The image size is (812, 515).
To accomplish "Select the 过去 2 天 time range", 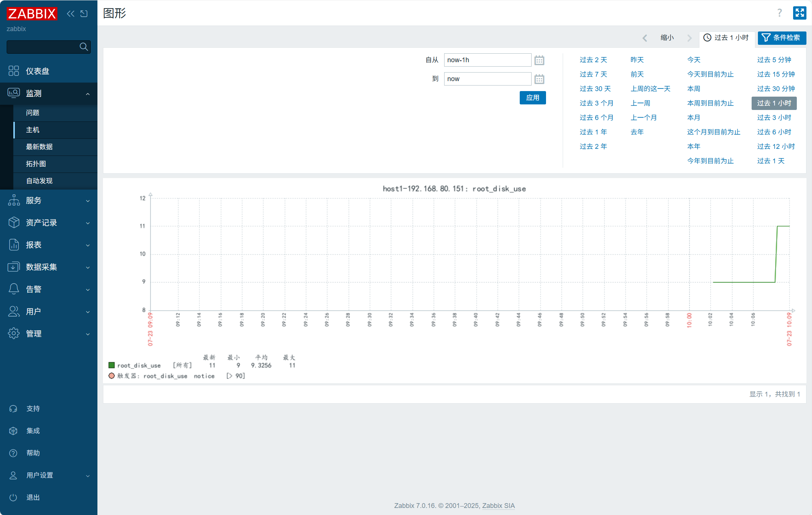I will [593, 60].
